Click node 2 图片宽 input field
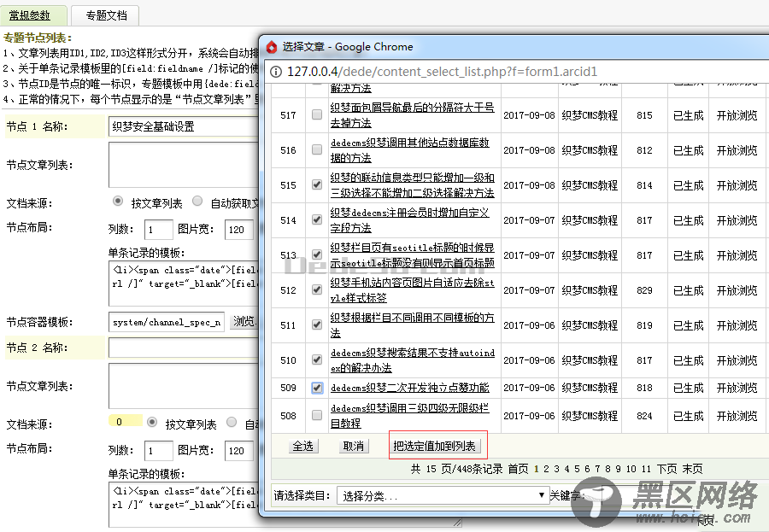This screenshot has height=532, width=769. tap(239, 451)
